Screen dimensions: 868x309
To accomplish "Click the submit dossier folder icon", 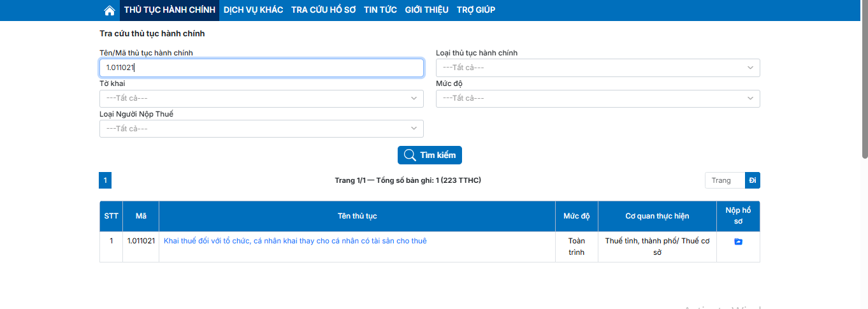I will (x=738, y=241).
